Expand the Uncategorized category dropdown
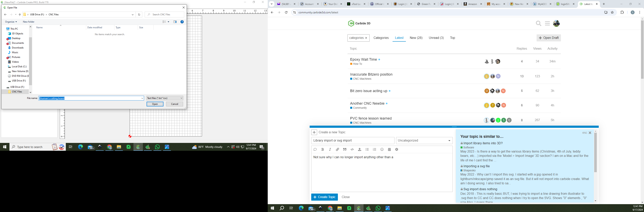This screenshot has height=212, width=644. [424, 141]
